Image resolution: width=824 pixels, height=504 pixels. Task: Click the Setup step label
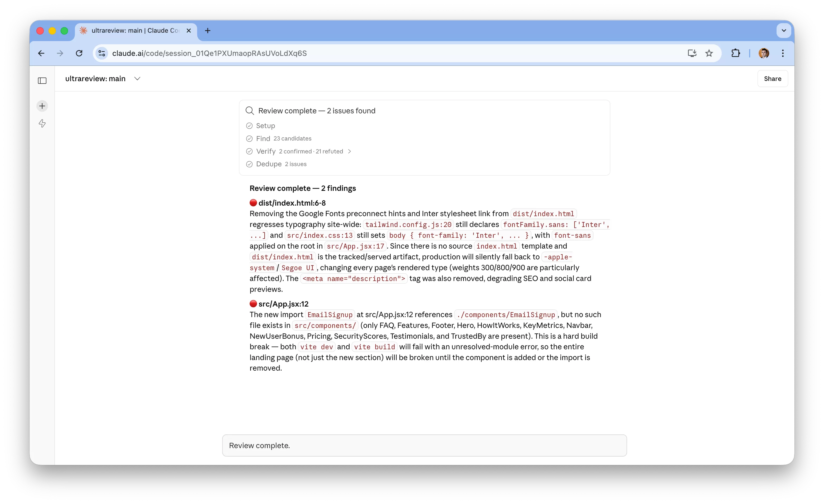pyautogui.click(x=265, y=126)
